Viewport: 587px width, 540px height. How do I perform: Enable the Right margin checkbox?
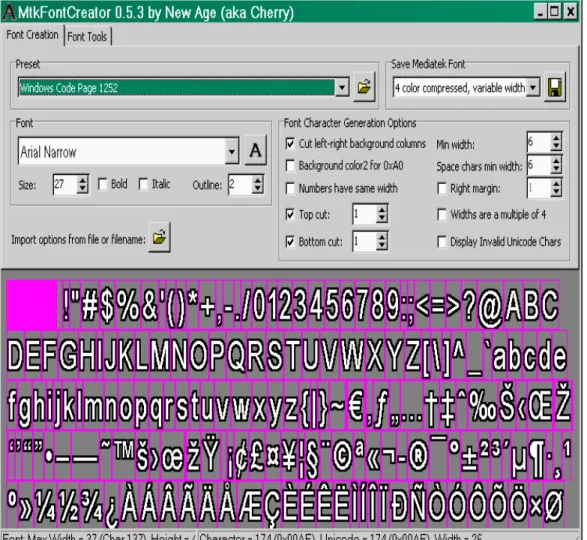[x=442, y=188]
